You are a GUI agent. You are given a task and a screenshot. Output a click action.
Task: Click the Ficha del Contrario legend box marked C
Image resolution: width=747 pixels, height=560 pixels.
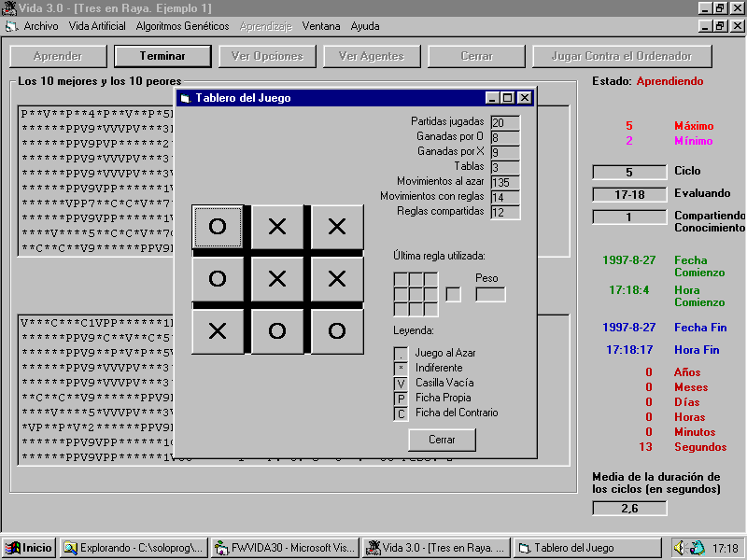click(x=401, y=413)
